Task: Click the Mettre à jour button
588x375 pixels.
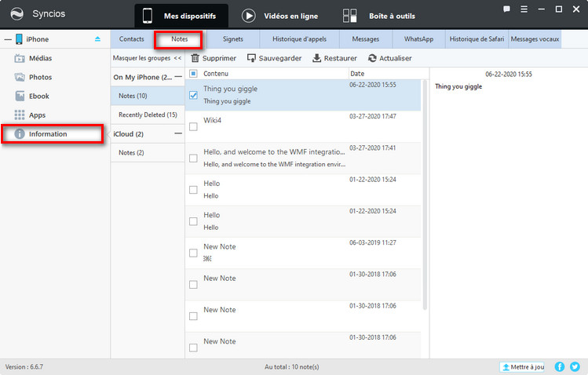Action: [522, 366]
